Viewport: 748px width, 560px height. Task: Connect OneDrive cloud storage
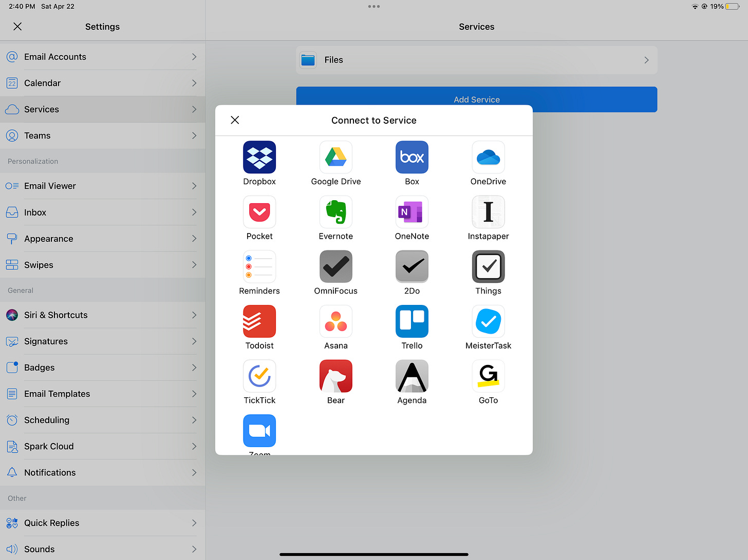488,157
